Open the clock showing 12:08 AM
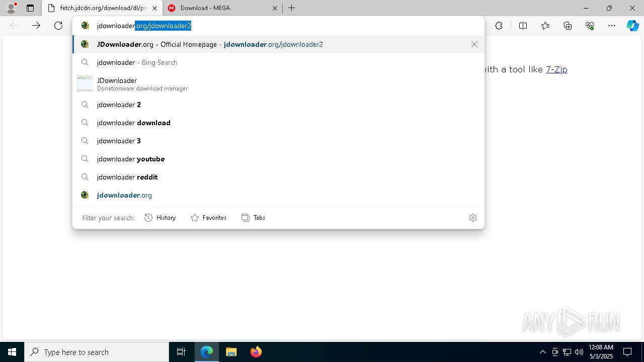 (x=601, y=352)
